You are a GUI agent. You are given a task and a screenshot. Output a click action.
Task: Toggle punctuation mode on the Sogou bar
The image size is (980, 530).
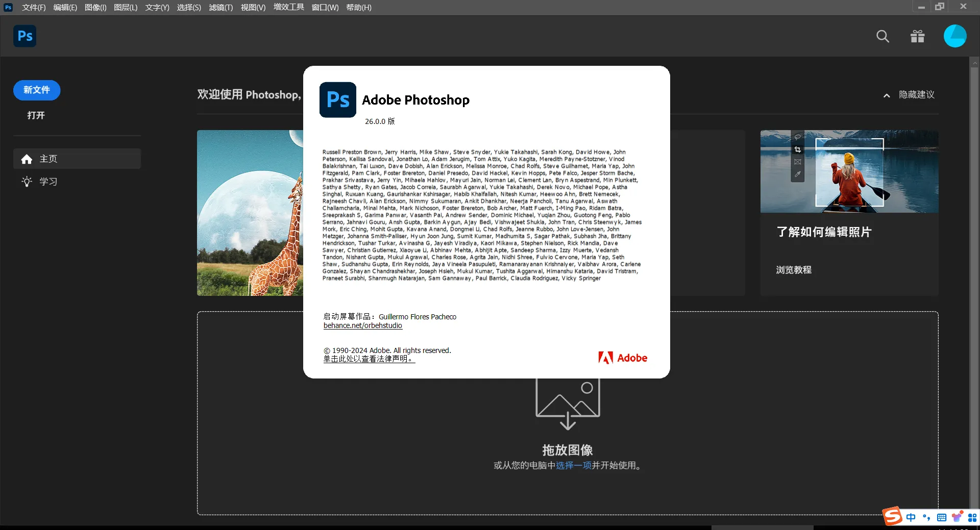point(926,517)
